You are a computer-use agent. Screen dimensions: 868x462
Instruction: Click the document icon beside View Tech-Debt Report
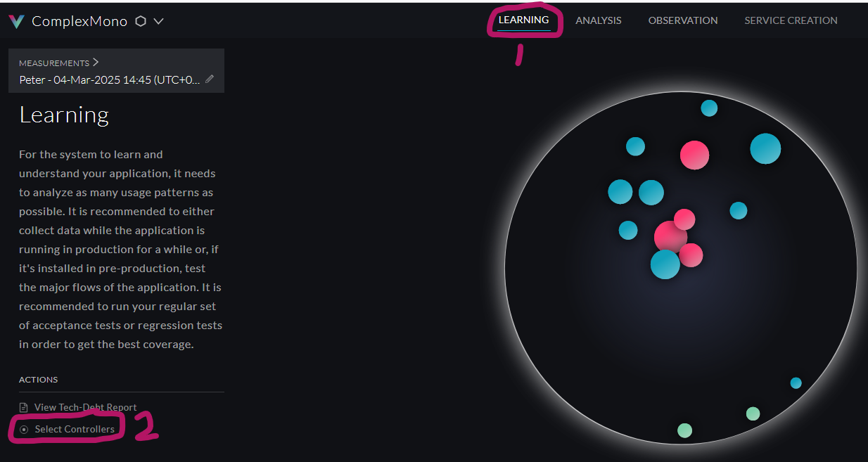coord(24,407)
